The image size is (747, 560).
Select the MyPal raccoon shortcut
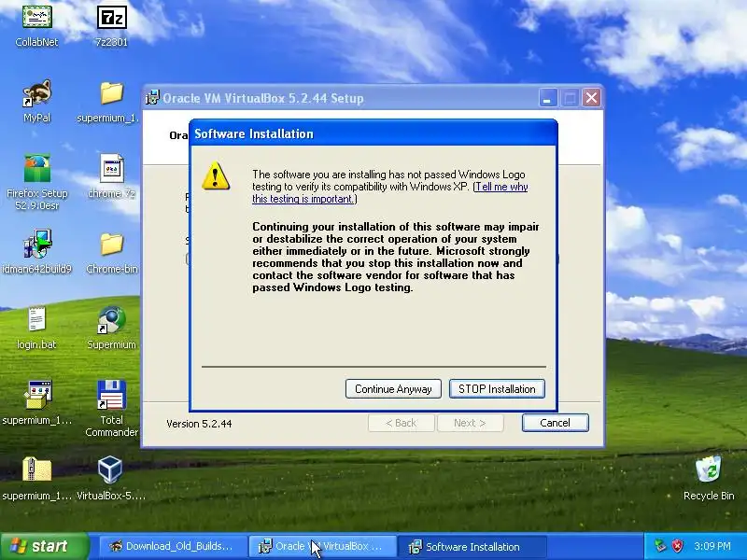pos(36,93)
